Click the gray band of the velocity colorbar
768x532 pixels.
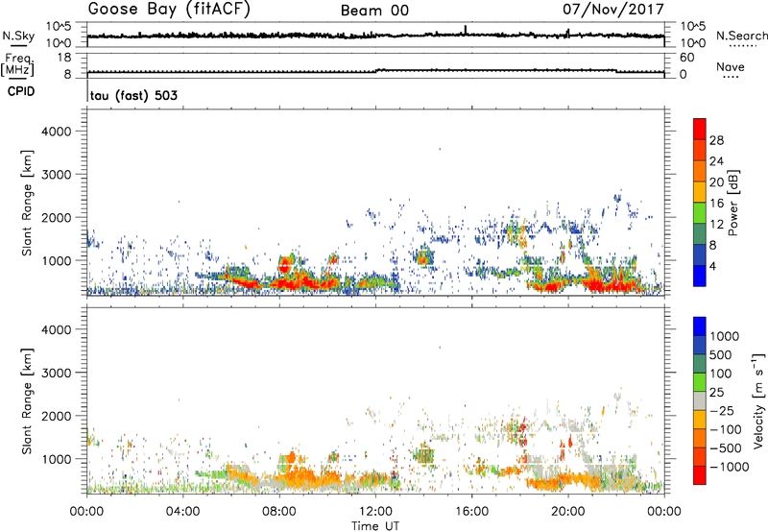pyautogui.click(x=700, y=401)
